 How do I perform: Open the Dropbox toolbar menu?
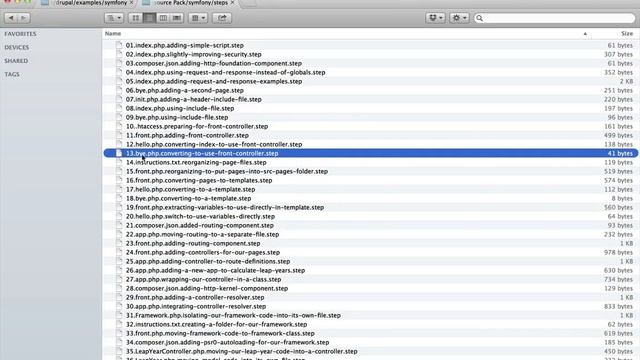(435, 18)
